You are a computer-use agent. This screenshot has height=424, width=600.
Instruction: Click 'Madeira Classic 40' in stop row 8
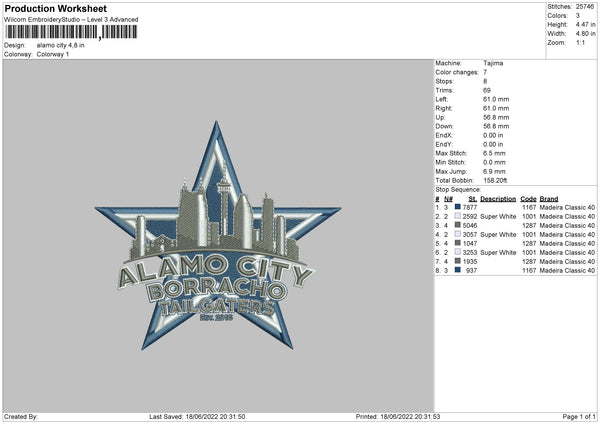567,270
